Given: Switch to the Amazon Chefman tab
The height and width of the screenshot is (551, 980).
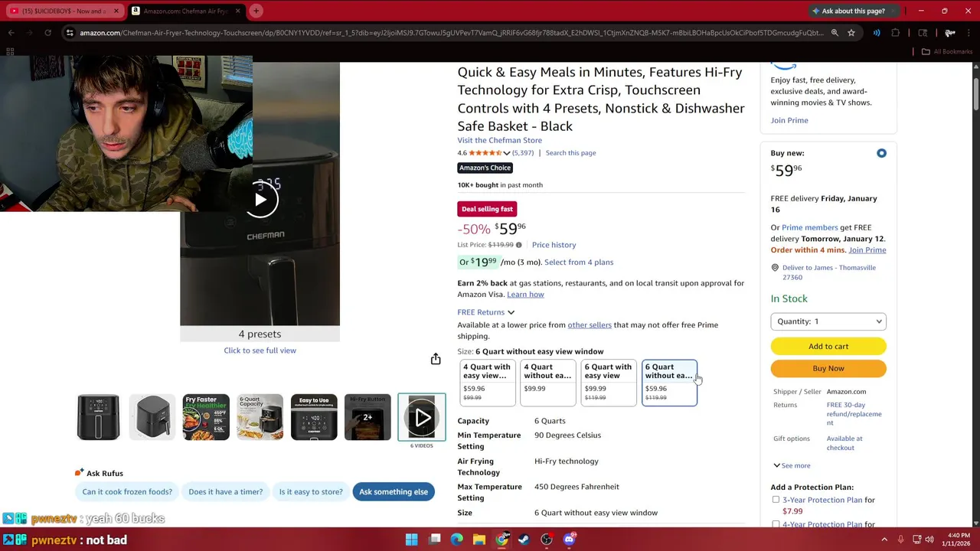Looking at the screenshot, I should pos(186,11).
